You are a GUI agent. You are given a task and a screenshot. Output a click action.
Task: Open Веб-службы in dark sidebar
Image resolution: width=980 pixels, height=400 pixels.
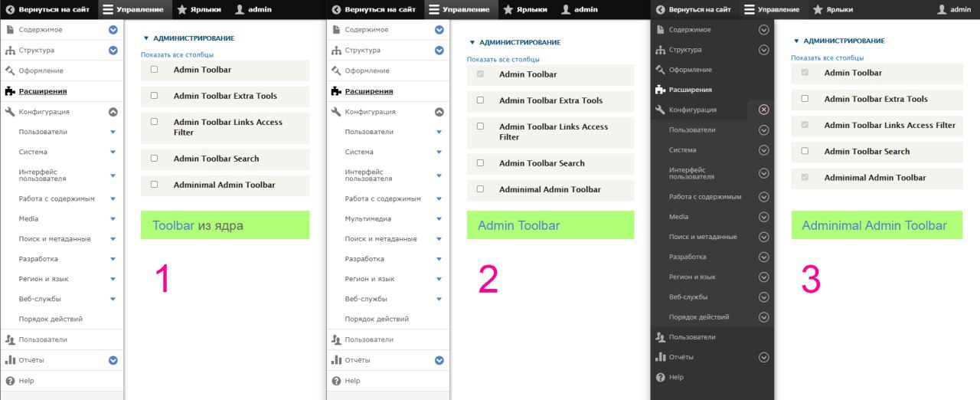point(688,297)
